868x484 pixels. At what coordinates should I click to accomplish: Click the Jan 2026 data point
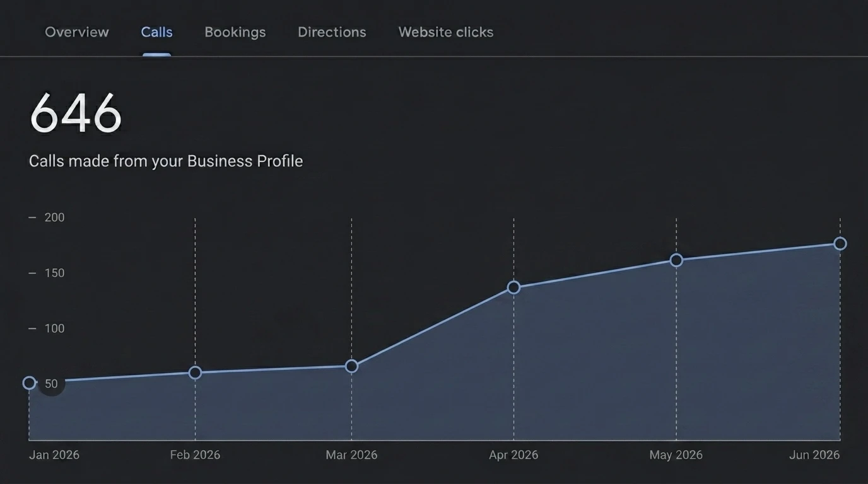[29, 383]
